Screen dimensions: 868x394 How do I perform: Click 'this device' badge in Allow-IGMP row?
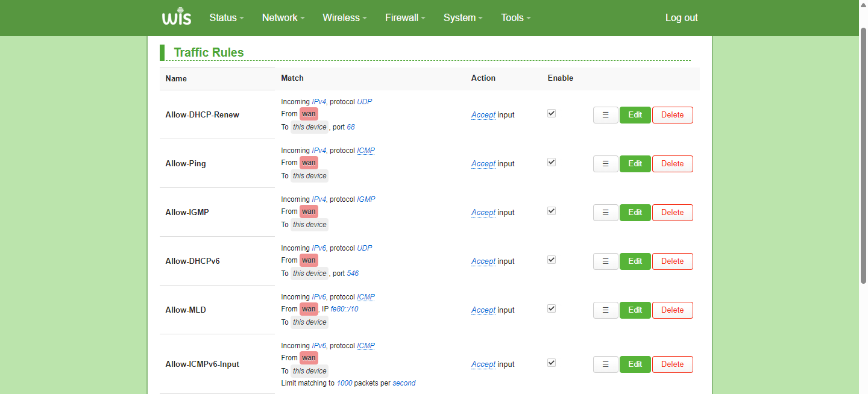[309, 225]
